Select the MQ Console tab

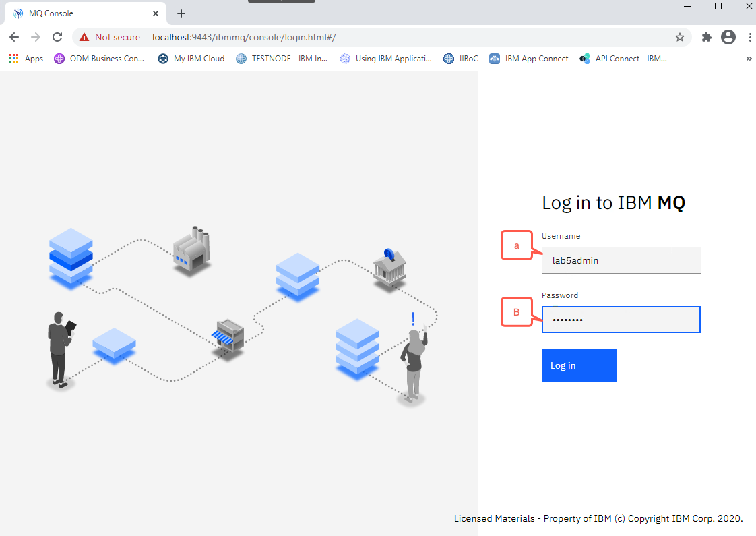point(86,13)
